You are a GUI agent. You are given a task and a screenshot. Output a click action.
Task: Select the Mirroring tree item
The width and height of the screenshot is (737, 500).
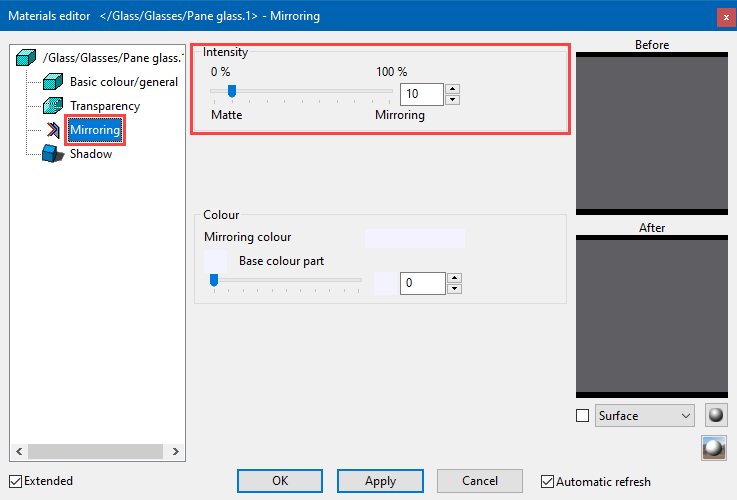point(95,130)
